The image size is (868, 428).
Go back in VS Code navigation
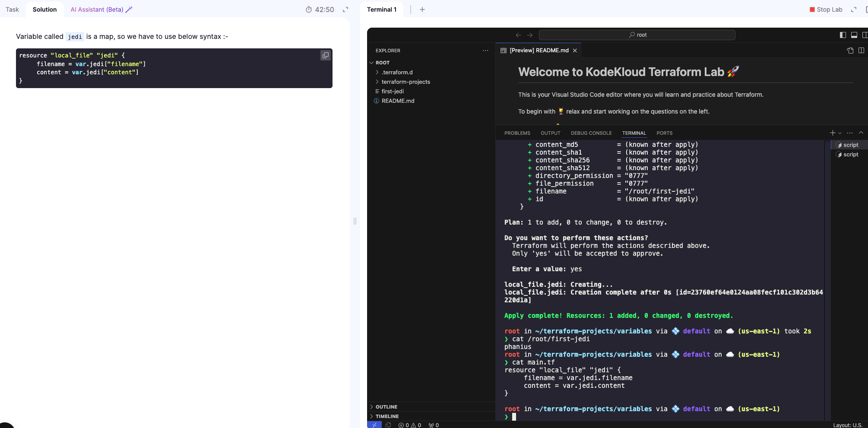(519, 35)
